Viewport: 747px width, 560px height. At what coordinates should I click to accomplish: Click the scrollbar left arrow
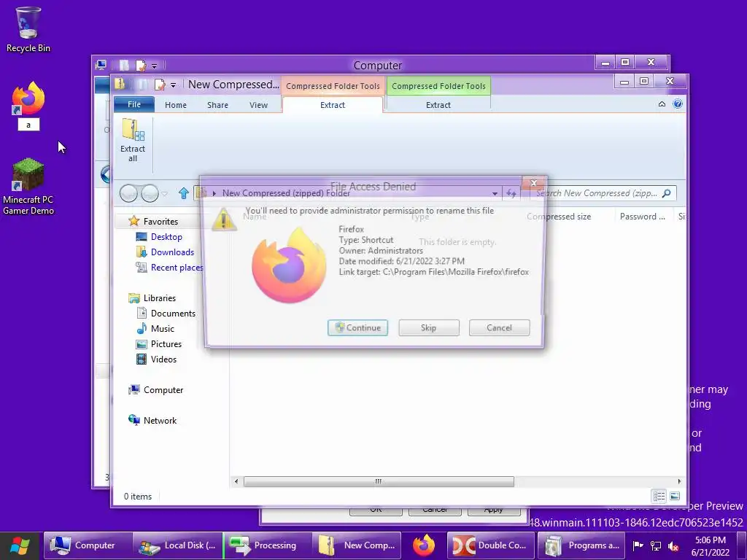pos(236,481)
